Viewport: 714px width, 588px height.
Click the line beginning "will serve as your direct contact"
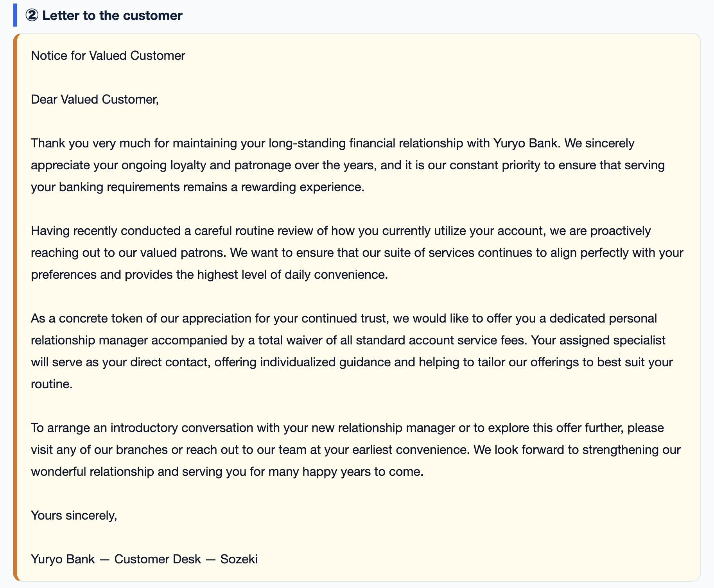pyautogui.click(x=352, y=362)
